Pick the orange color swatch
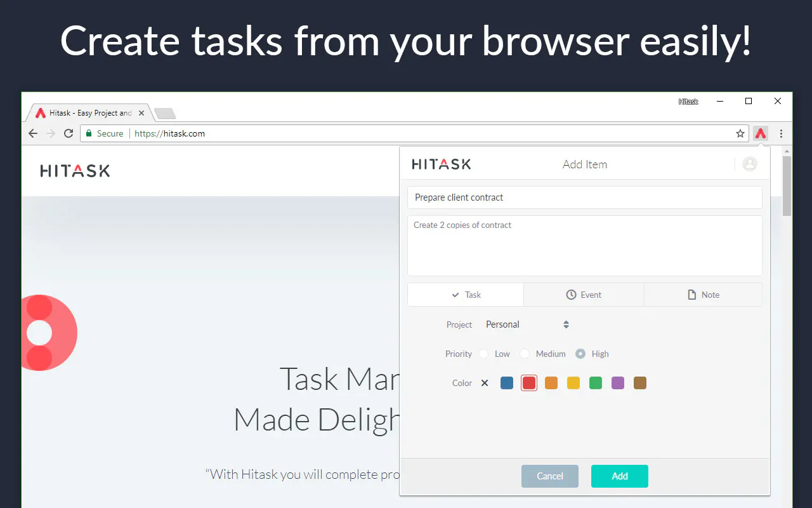812x508 pixels. [551, 383]
